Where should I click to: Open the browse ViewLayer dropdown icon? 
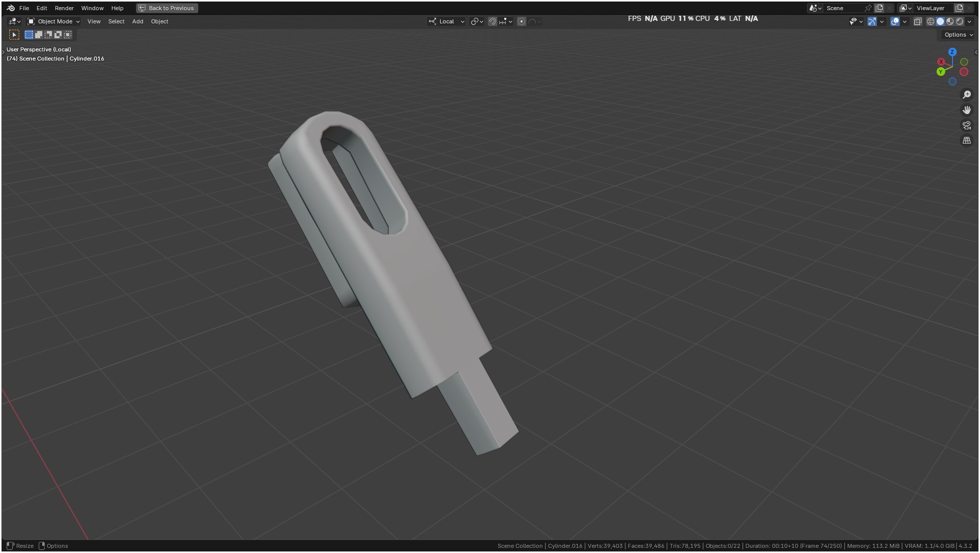pyautogui.click(x=906, y=8)
